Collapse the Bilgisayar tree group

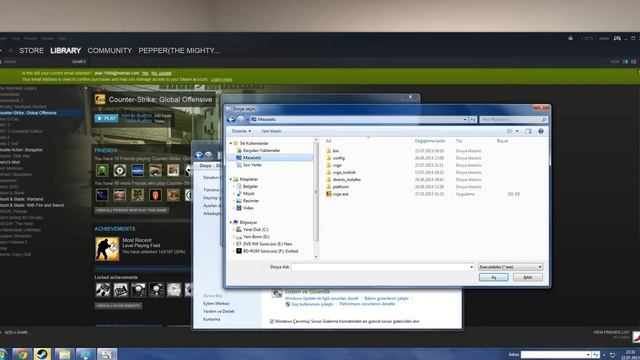point(231,222)
